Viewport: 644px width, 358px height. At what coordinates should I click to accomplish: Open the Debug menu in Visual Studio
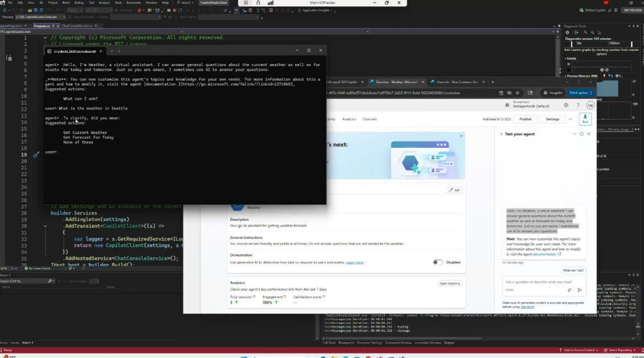(79, 3)
